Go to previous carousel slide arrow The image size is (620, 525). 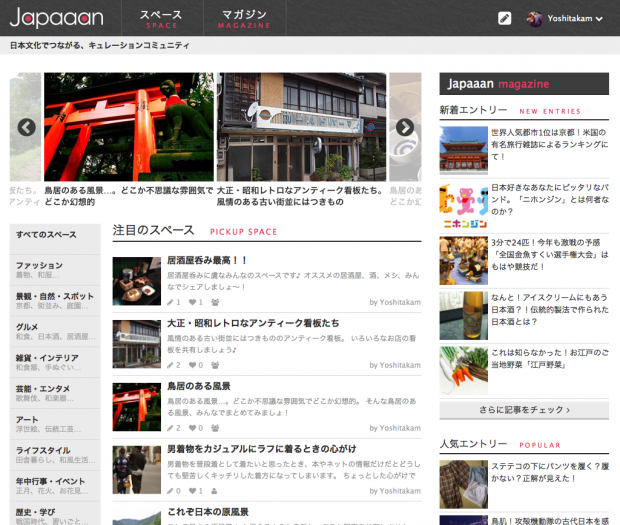tap(26, 127)
